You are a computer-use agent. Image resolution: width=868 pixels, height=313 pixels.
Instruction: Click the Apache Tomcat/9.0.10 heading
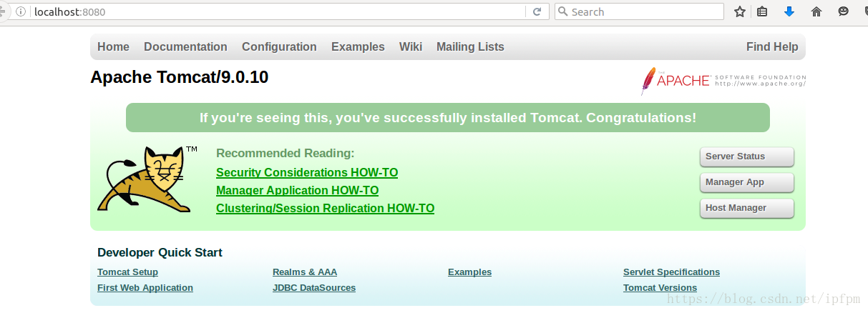[180, 77]
